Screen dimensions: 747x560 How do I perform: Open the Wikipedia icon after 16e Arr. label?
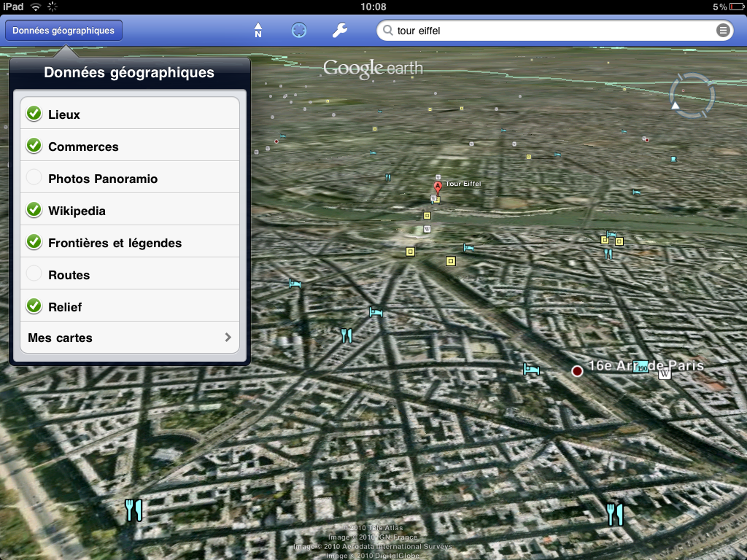pyautogui.click(x=665, y=374)
